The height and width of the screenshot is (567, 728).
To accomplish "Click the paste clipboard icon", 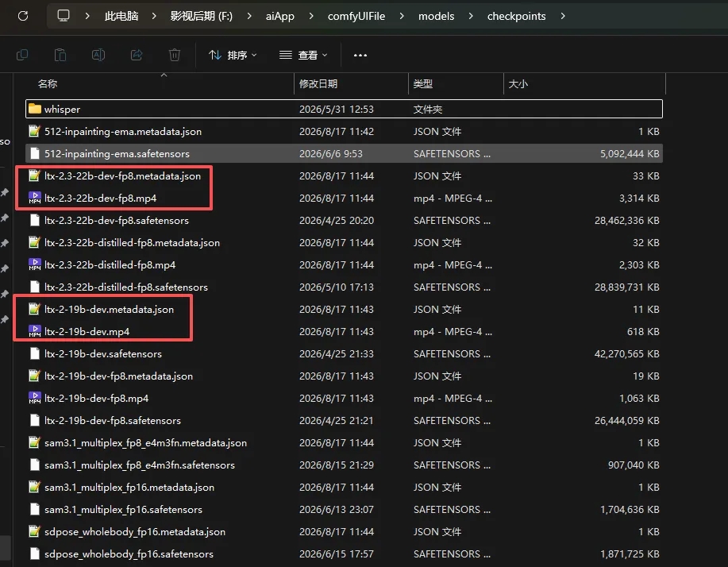I will [x=60, y=56].
